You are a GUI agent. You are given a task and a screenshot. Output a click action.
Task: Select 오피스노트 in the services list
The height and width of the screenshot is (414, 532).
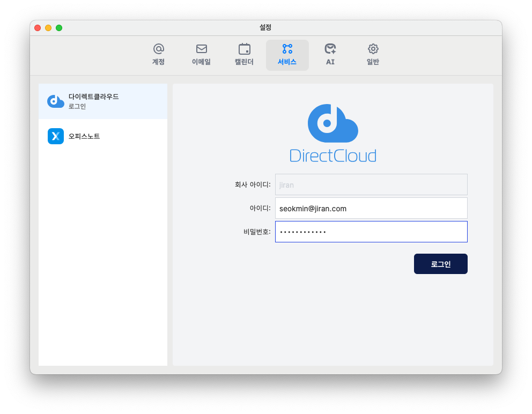coord(103,136)
